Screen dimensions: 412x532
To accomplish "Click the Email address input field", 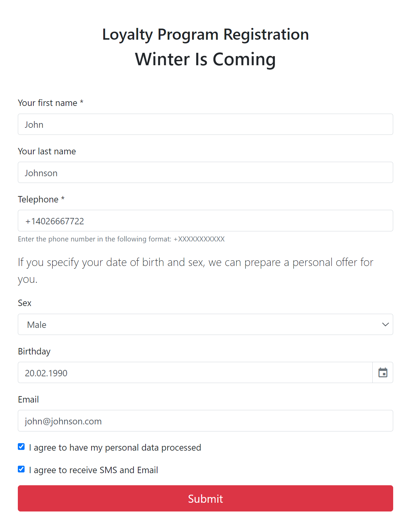I will (205, 421).
